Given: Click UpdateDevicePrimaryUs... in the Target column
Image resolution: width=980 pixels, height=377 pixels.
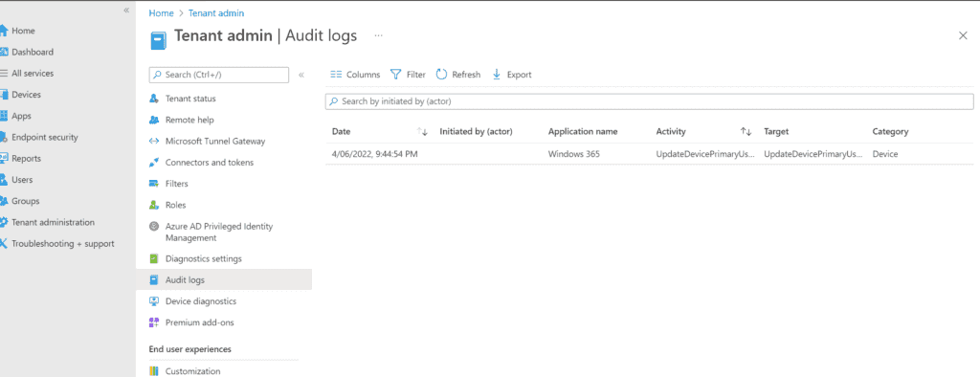Looking at the screenshot, I should coord(813,154).
